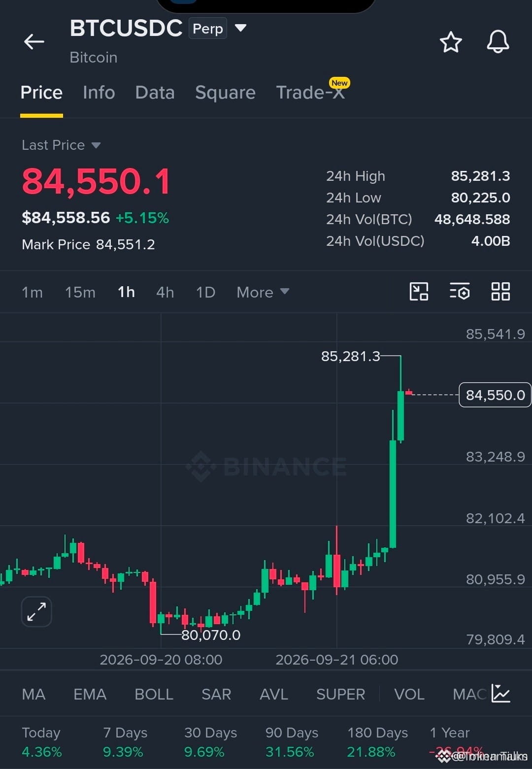Toggle the BOLL indicator

[154, 694]
